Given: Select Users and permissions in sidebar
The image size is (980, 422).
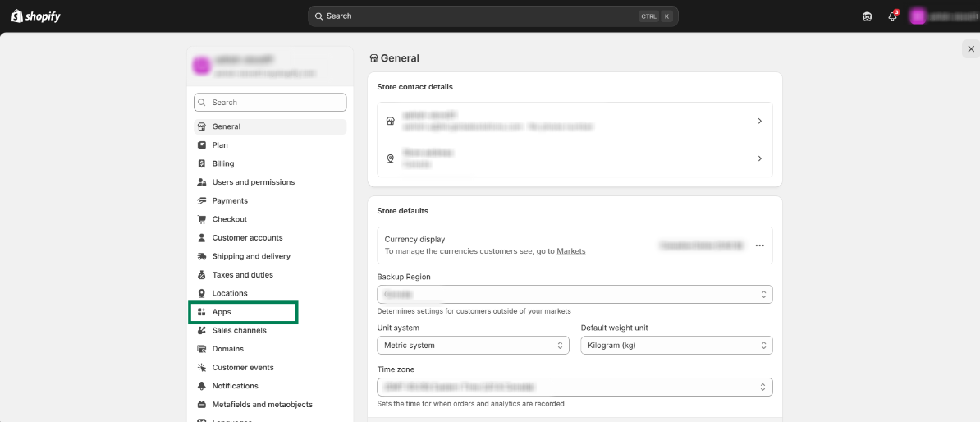Looking at the screenshot, I should [253, 182].
